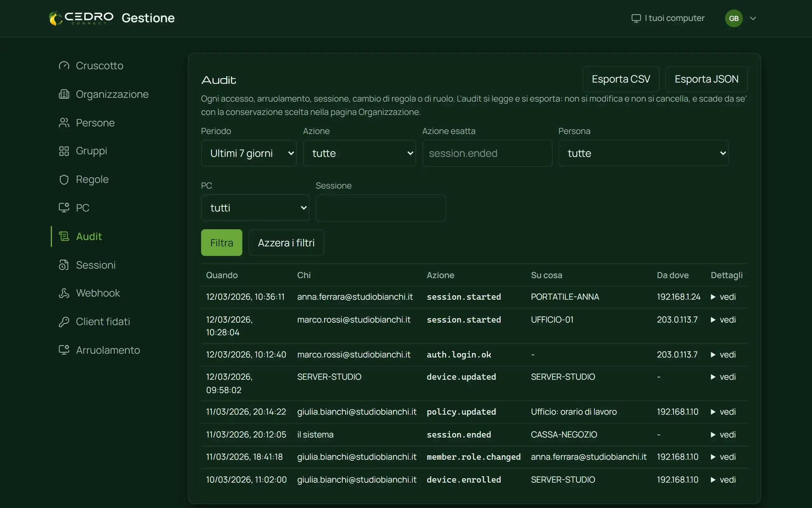Click the GB user avatar
This screenshot has width=812, height=508.
(733, 18)
